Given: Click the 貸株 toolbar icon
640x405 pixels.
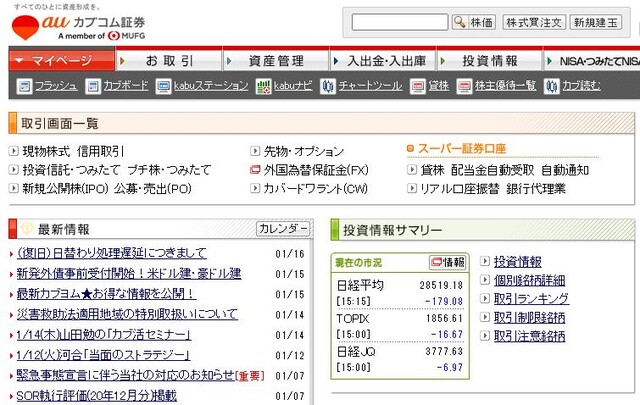Looking at the screenshot, I should (x=418, y=86).
